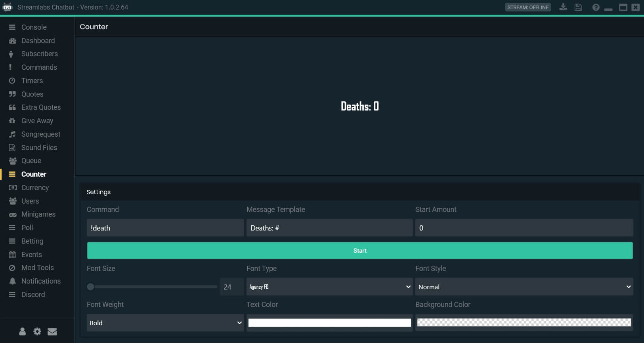Click the save floppy disk icon
644x343 pixels.
[x=578, y=7]
